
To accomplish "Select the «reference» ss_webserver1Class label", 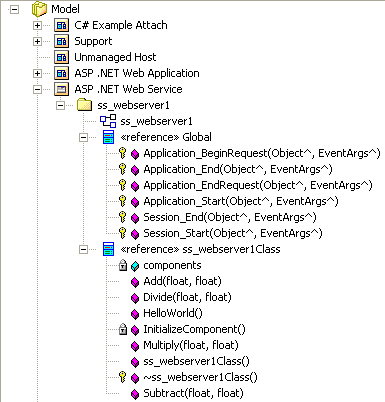I will pos(200,249).
